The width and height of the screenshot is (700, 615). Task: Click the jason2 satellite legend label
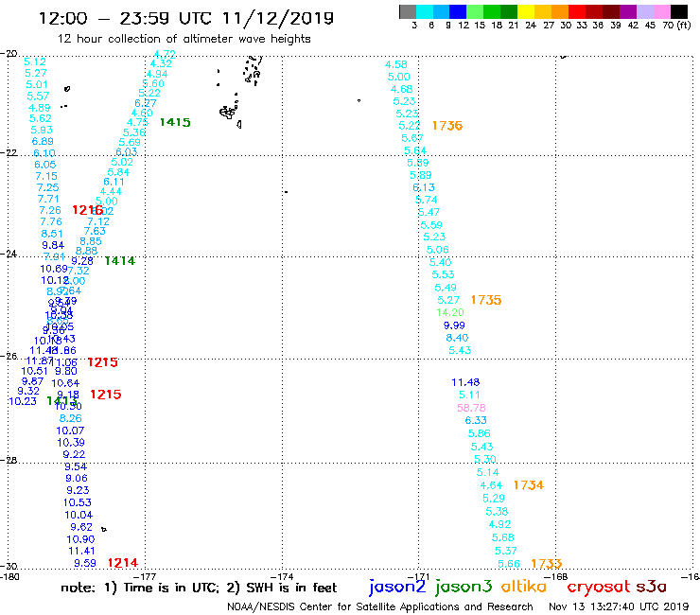click(397, 587)
